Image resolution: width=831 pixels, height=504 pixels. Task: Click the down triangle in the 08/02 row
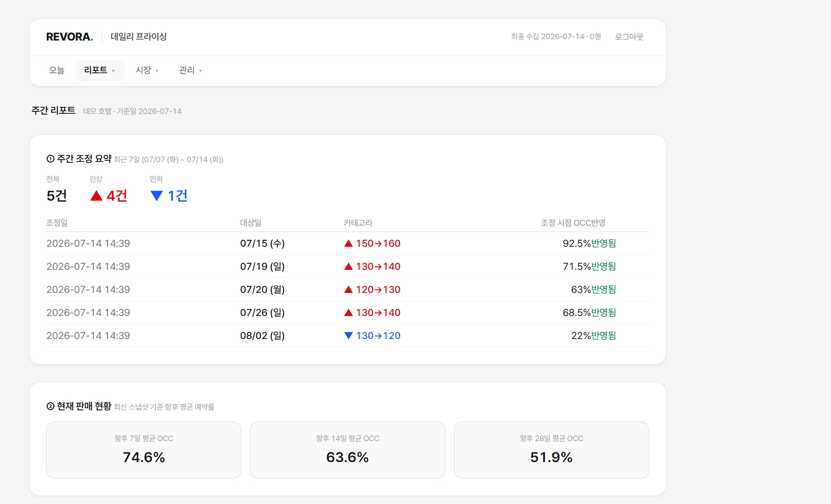(348, 336)
